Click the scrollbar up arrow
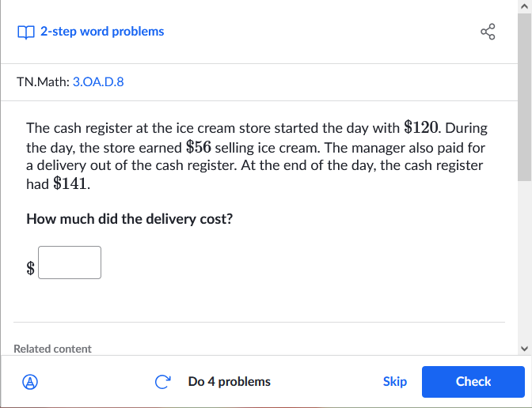This screenshot has height=408, width=532. pyautogui.click(x=525, y=6)
